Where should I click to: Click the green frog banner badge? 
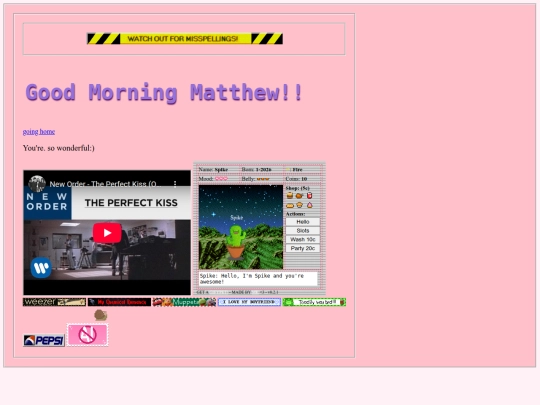[314, 302]
